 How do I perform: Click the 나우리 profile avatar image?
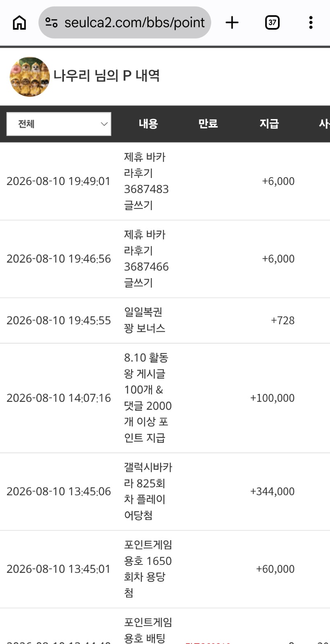pos(30,77)
